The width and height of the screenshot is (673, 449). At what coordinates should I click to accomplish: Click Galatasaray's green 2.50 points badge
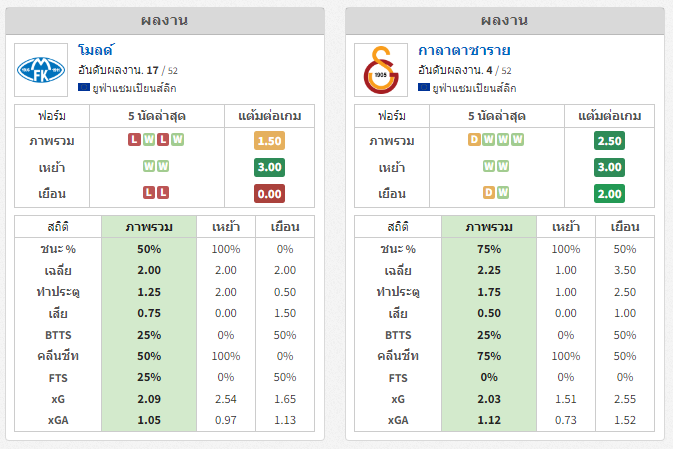coord(610,141)
